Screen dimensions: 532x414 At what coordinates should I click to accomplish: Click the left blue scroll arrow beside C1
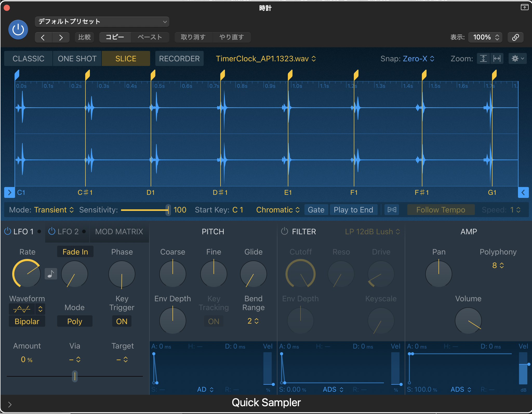click(9, 192)
